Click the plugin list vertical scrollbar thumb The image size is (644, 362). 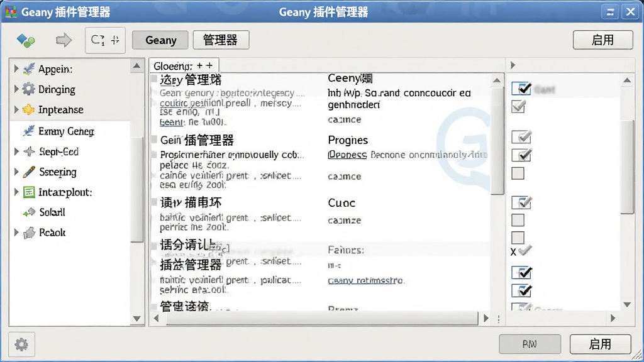point(497,140)
